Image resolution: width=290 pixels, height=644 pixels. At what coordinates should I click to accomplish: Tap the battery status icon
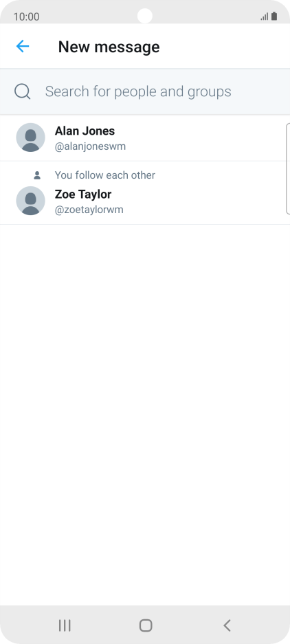[274, 16]
